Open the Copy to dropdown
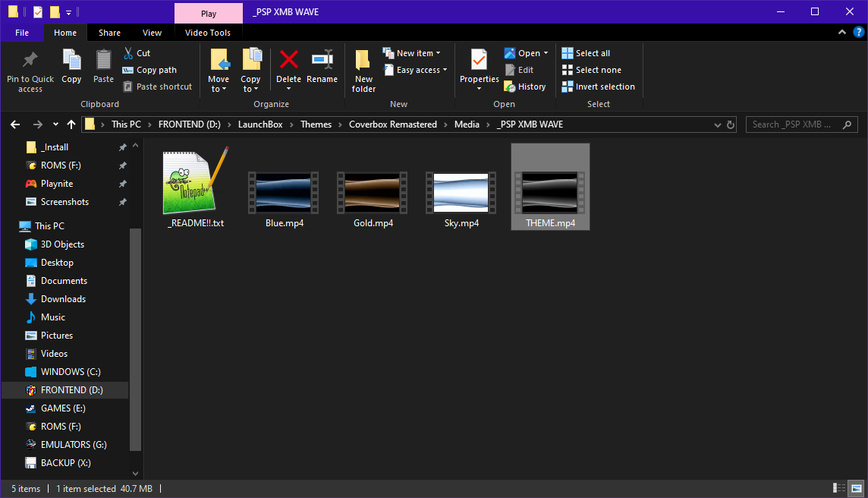The width and height of the screenshot is (868, 498). pos(251,71)
